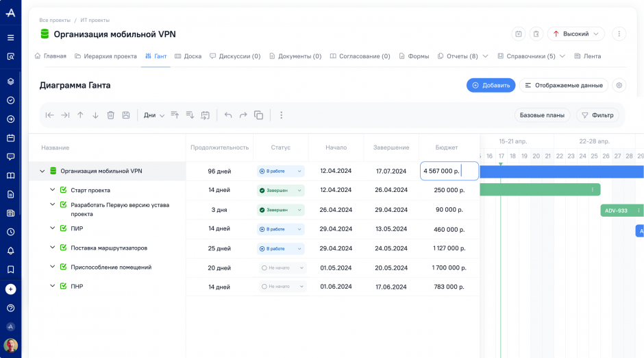Click the green ADV-933 Gantt bar

[617, 211]
